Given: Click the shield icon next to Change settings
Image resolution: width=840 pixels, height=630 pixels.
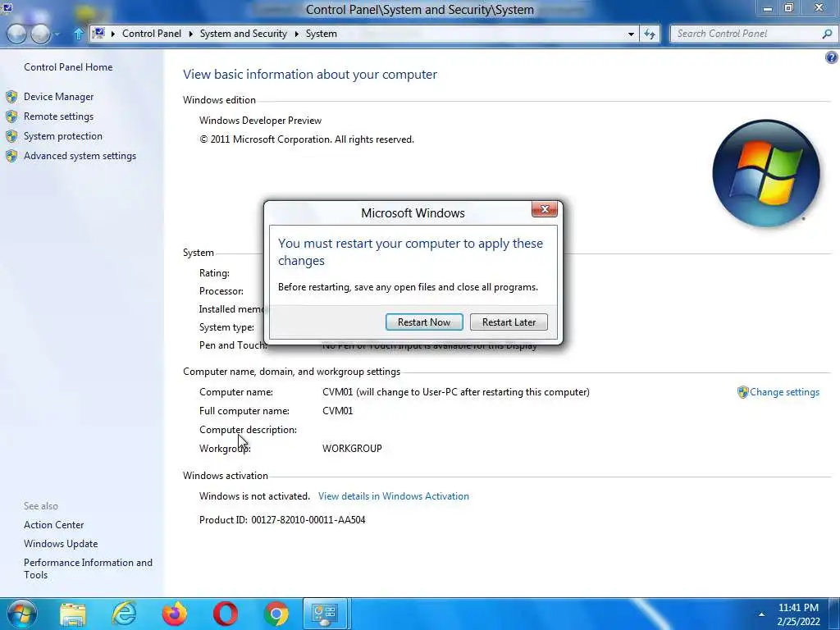Looking at the screenshot, I should pyautogui.click(x=742, y=392).
